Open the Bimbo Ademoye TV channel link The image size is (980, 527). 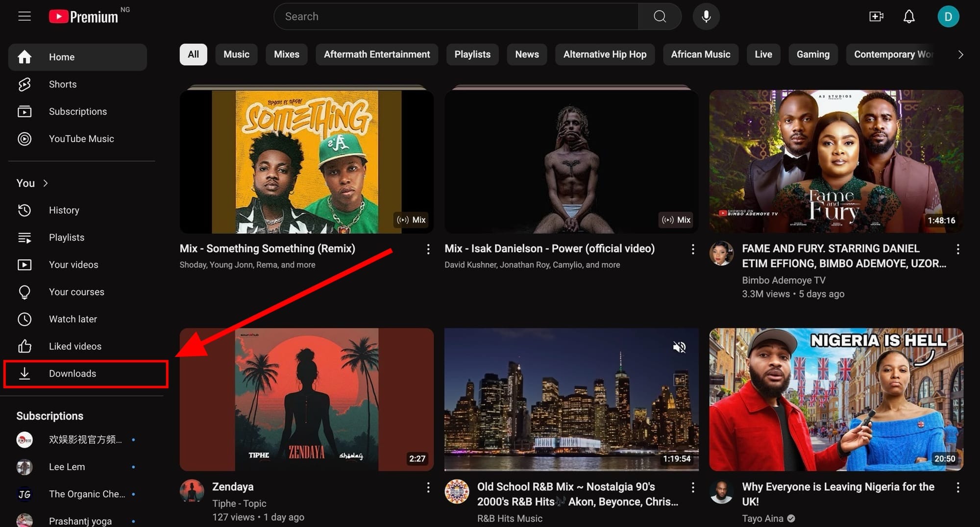(784, 280)
